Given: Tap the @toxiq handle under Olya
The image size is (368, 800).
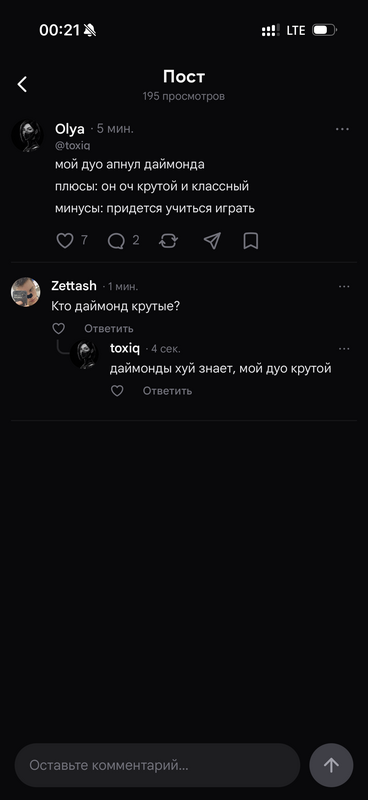Looking at the screenshot, I should 72,145.
